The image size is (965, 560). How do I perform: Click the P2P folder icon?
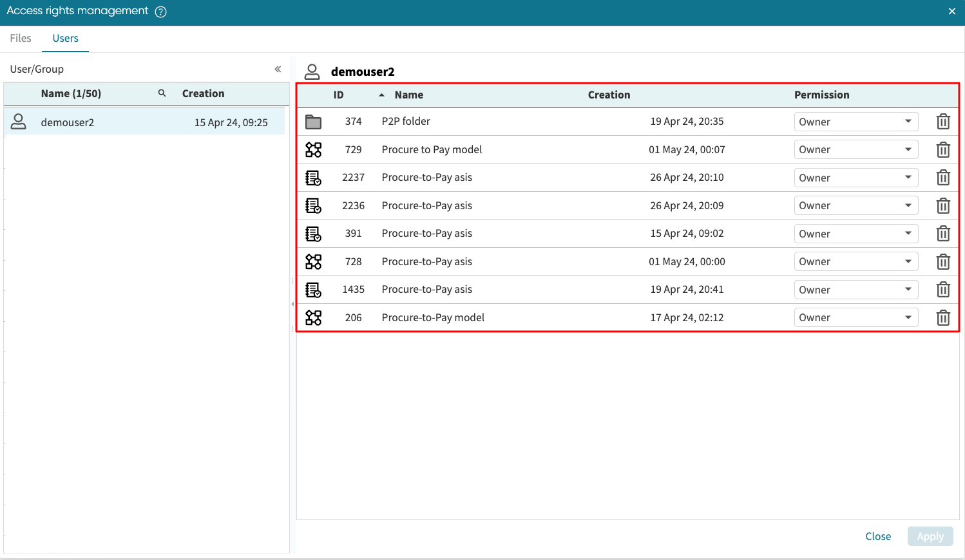[313, 122]
